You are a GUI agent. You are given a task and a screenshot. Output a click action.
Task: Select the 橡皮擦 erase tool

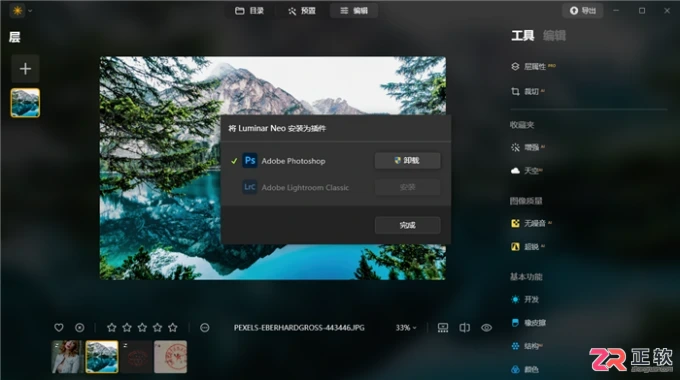pos(529,323)
